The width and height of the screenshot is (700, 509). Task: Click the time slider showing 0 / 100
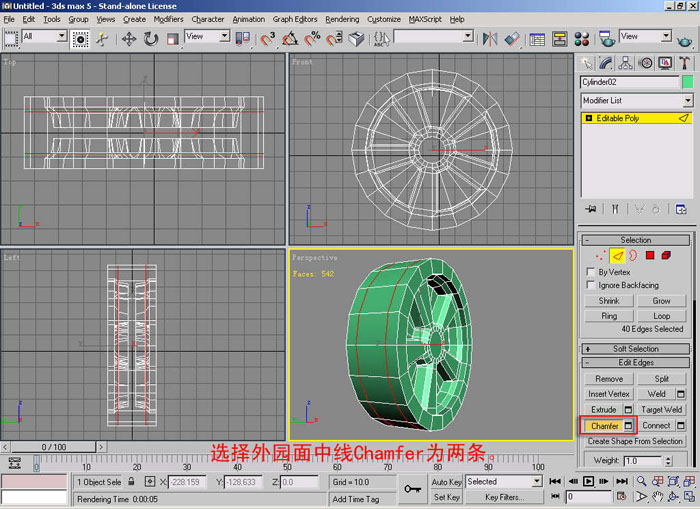(x=54, y=447)
